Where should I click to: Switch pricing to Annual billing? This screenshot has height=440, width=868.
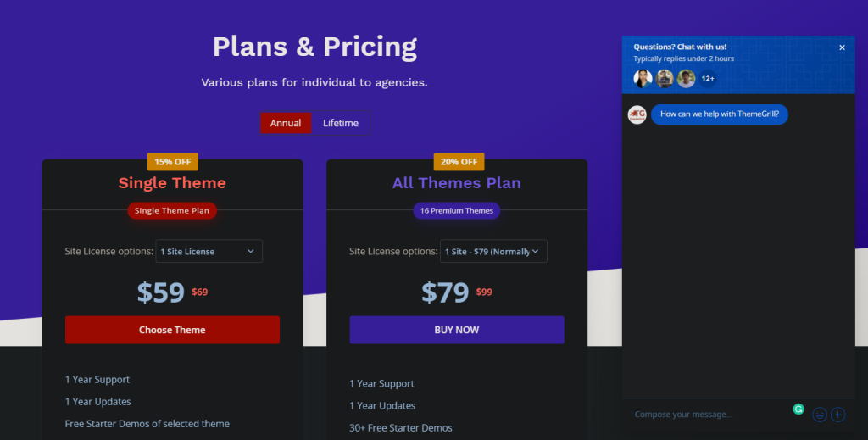286,123
